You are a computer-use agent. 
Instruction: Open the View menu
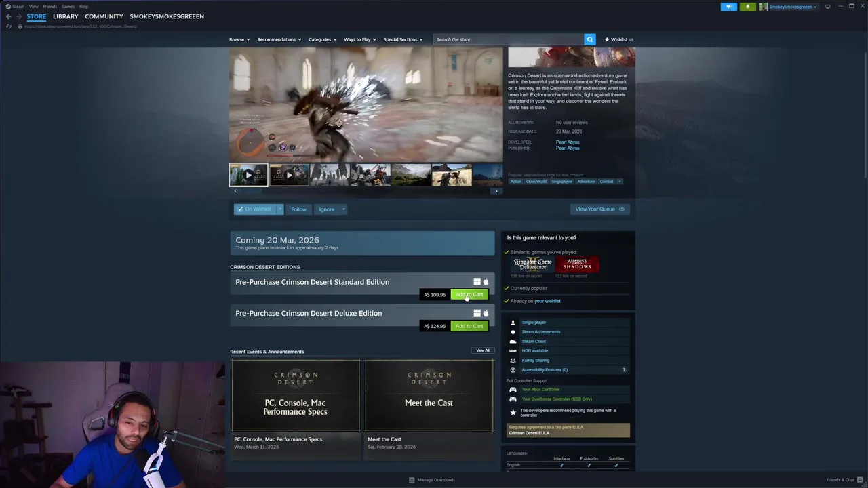33,7
